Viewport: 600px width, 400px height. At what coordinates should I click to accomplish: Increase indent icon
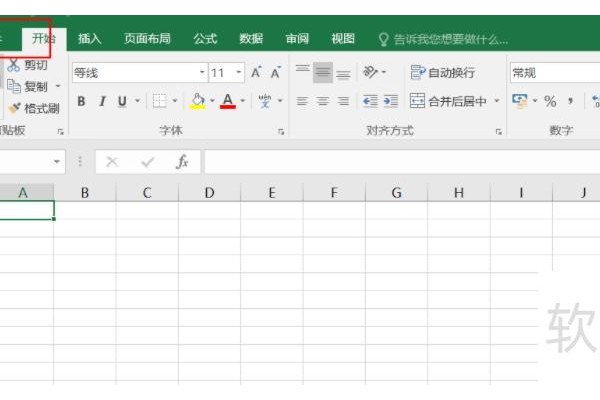(391, 101)
